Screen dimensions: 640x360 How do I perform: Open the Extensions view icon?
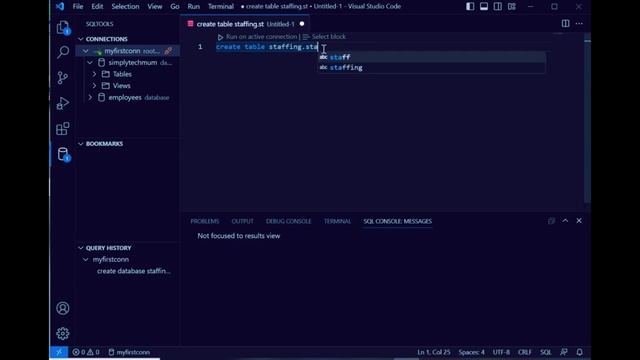pyautogui.click(x=63, y=129)
